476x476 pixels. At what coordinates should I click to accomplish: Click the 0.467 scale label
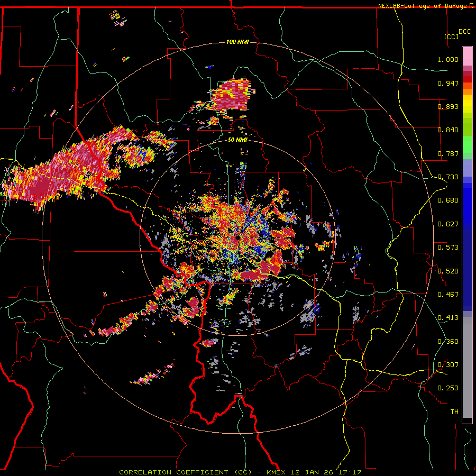(x=448, y=295)
